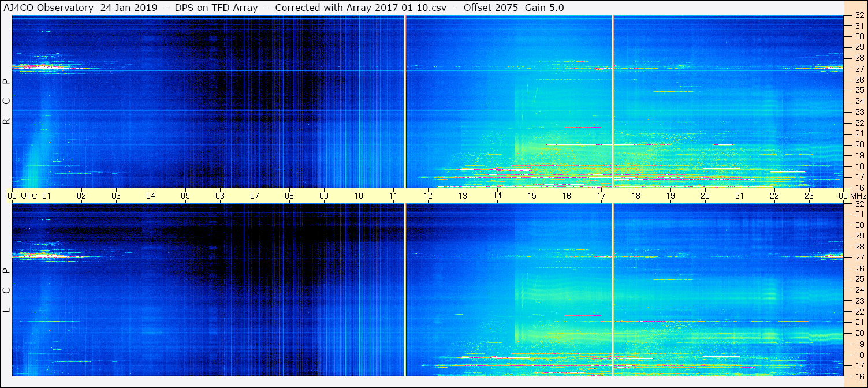Viewport: 868px width, 388px height.
Task: Select the 18 UTC hour tick
Action: [636, 196]
